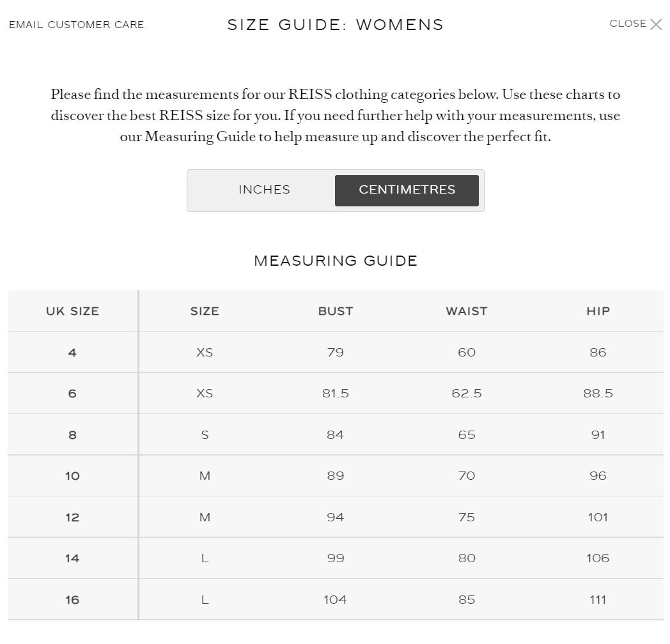Pick UK size 12 row label
The width and height of the screenshot is (670, 644).
pyautogui.click(x=72, y=517)
